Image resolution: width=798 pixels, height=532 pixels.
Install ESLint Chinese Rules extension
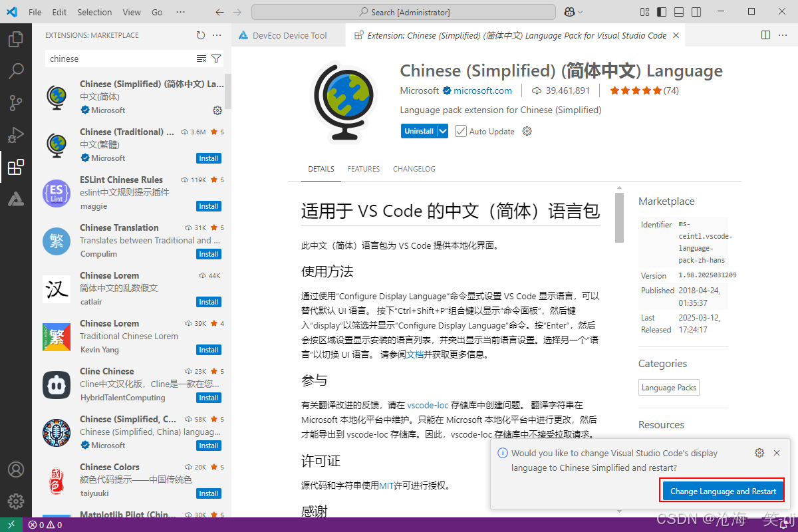(x=209, y=206)
